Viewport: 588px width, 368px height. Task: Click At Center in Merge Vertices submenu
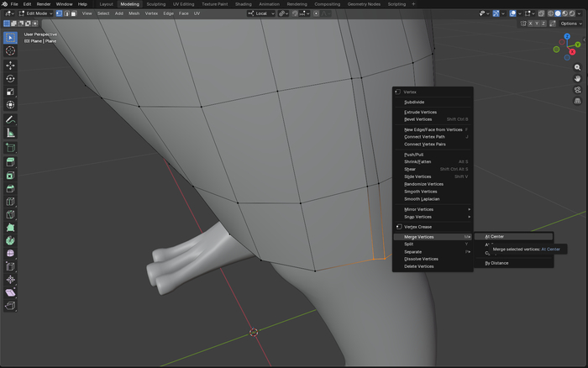[495, 237]
